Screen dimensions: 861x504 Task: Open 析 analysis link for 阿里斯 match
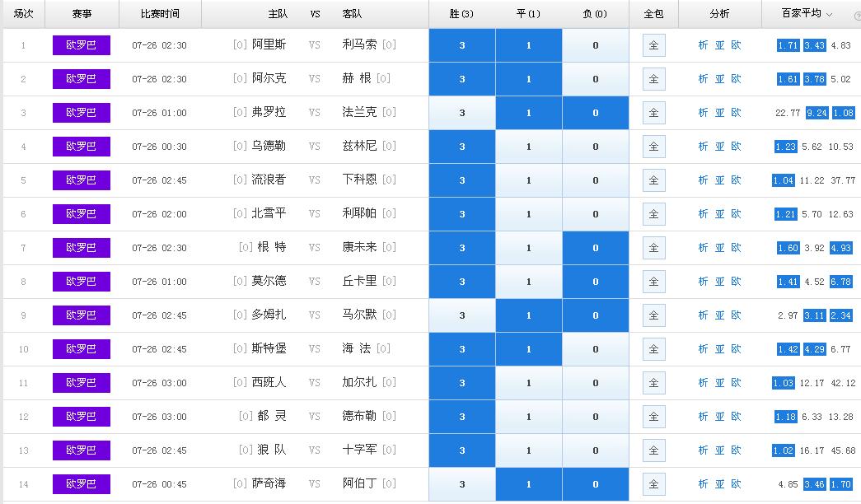point(703,45)
